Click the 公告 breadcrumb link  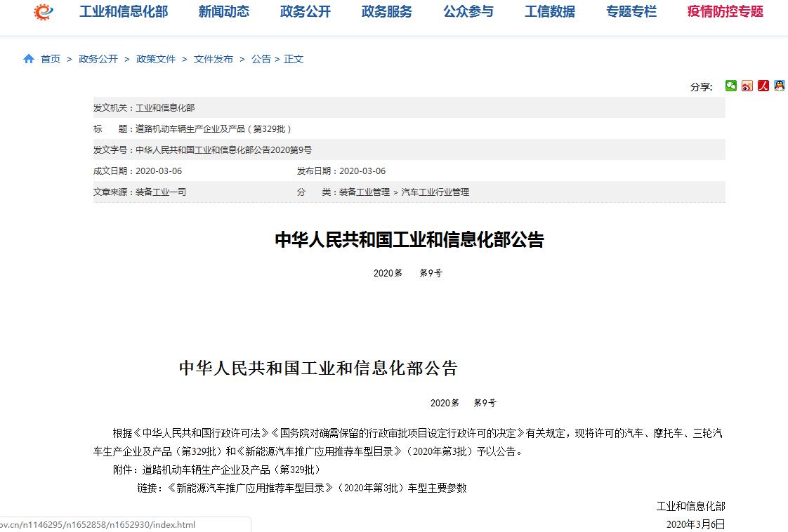pos(261,59)
